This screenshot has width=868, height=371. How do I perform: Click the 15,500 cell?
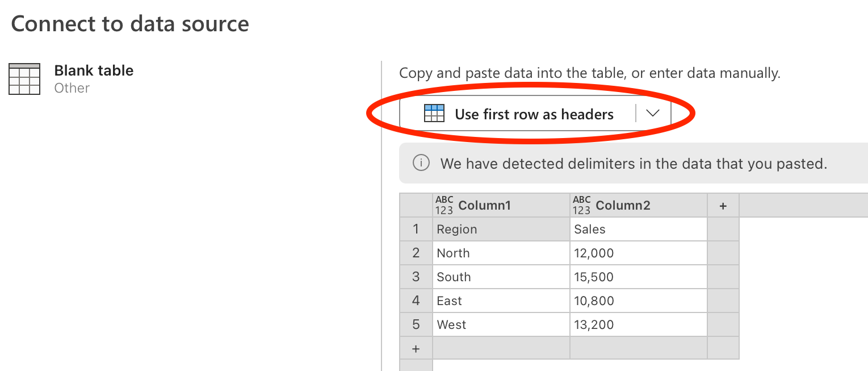pyautogui.click(x=639, y=277)
